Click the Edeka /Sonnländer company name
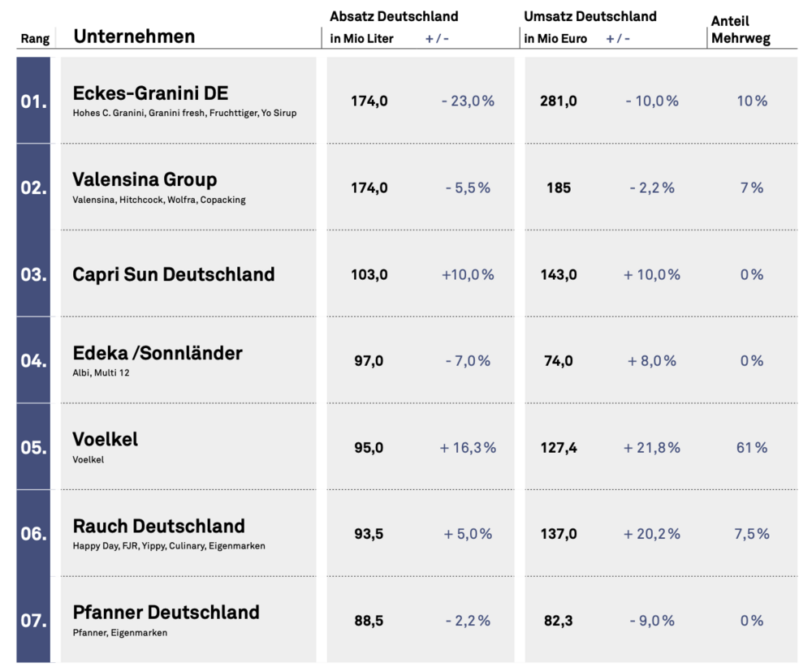The height and width of the screenshot is (667, 812). (157, 353)
